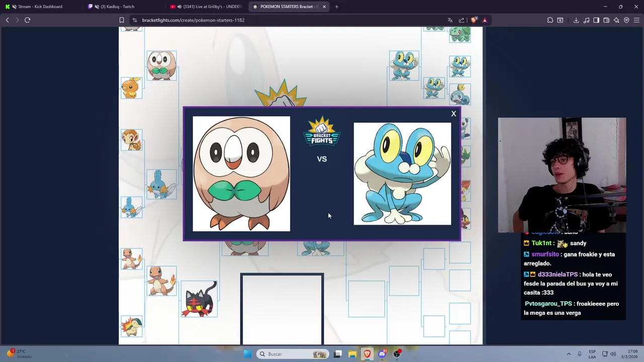Open Discord from taskbar
This screenshot has width=644, height=362.
pyautogui.click(x=382, y=354)
